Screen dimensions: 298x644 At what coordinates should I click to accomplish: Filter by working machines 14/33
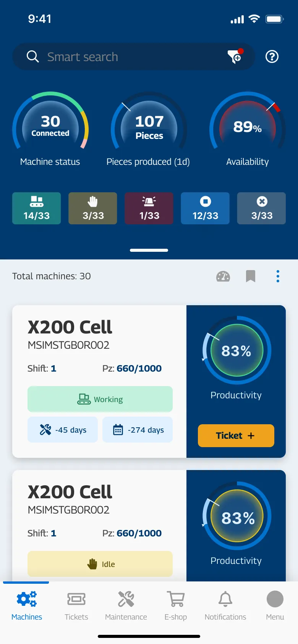click(x=37, y=208)
